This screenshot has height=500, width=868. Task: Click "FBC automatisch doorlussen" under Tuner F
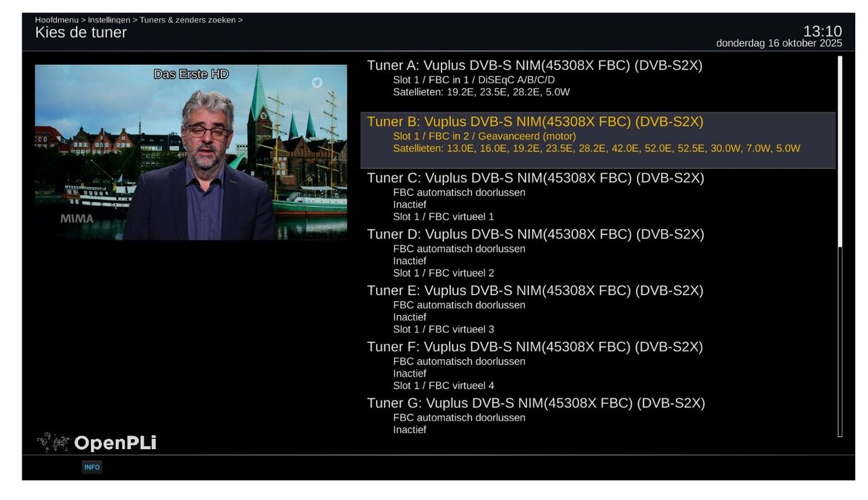tap(459, 361)
